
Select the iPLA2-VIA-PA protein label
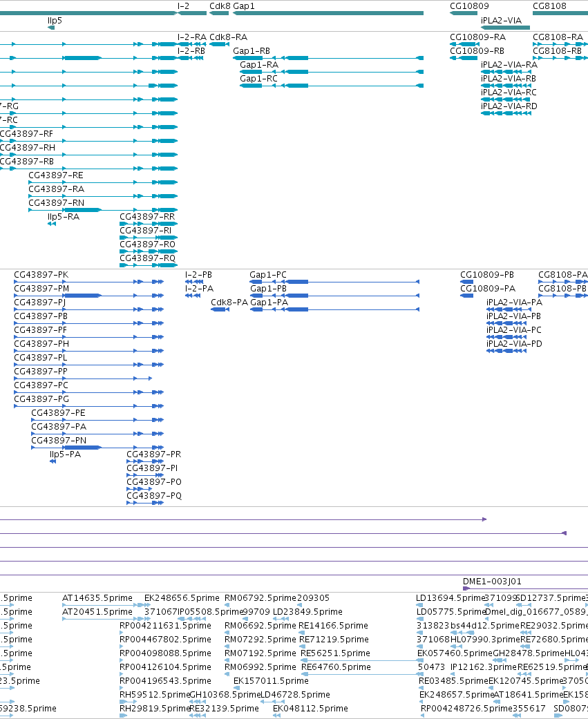tap(514, 303)
